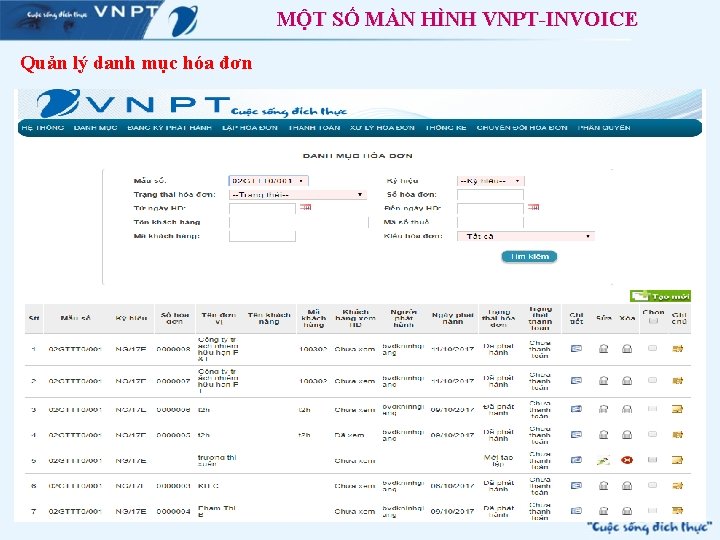This screenshot has width=720, height=540.
Task: Click the Tìm kiếm search button
Action: coord(529,257)
